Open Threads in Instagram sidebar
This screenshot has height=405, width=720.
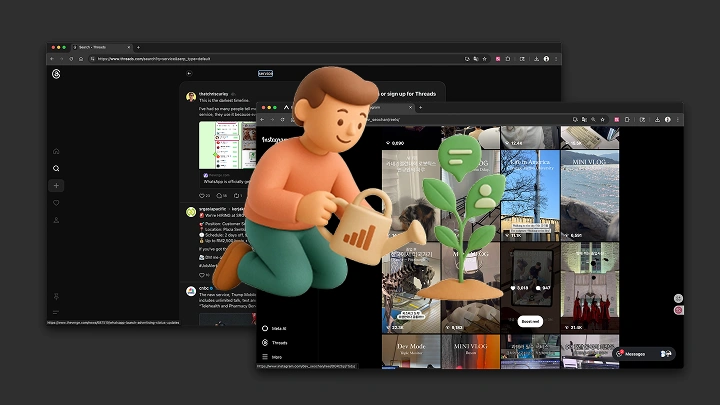275,343
